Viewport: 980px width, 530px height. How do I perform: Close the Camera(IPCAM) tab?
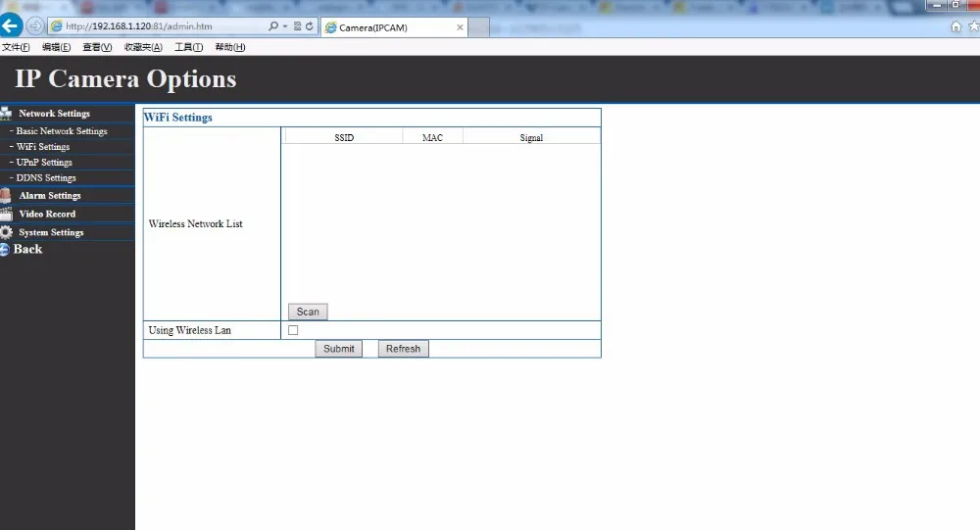click(460, 27)
